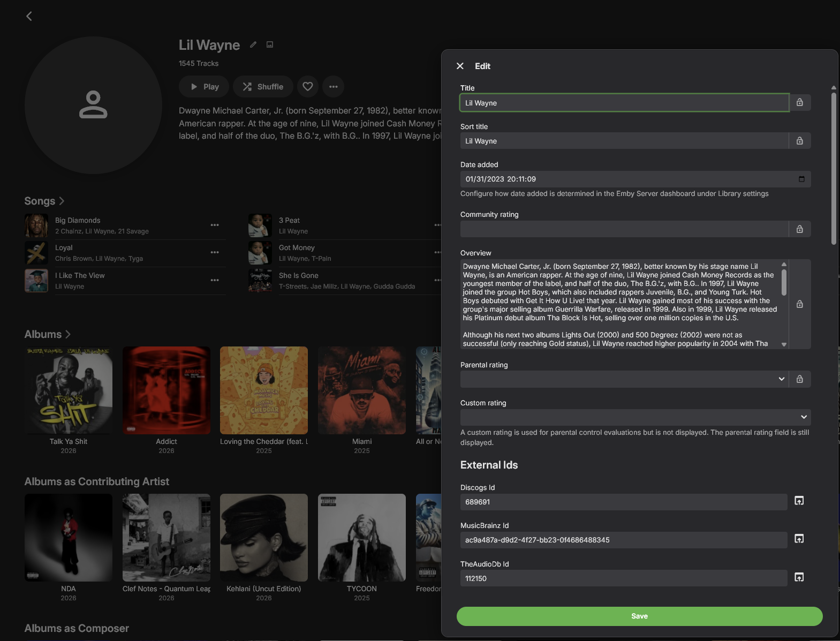Click the She Is Gone song artwork

click(x=260, y=281)
